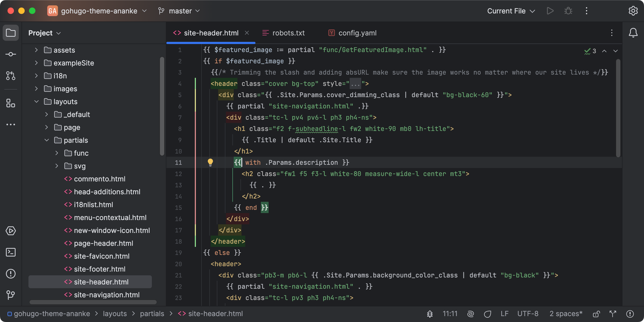Select site-footer.html in project tree
The height and width of the screenshot is (322, 644).
tap(95, 269)
